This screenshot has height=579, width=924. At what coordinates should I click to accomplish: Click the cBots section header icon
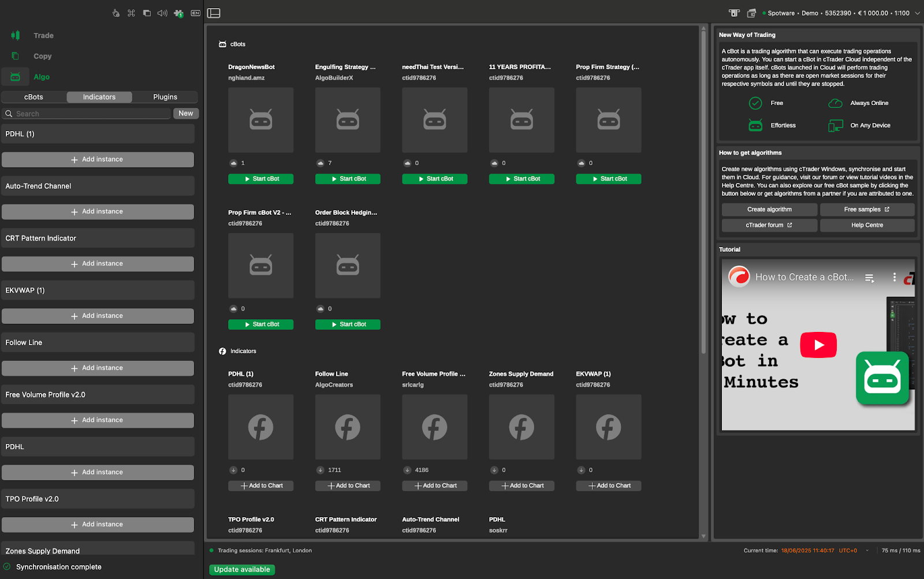tap(222, 44)
